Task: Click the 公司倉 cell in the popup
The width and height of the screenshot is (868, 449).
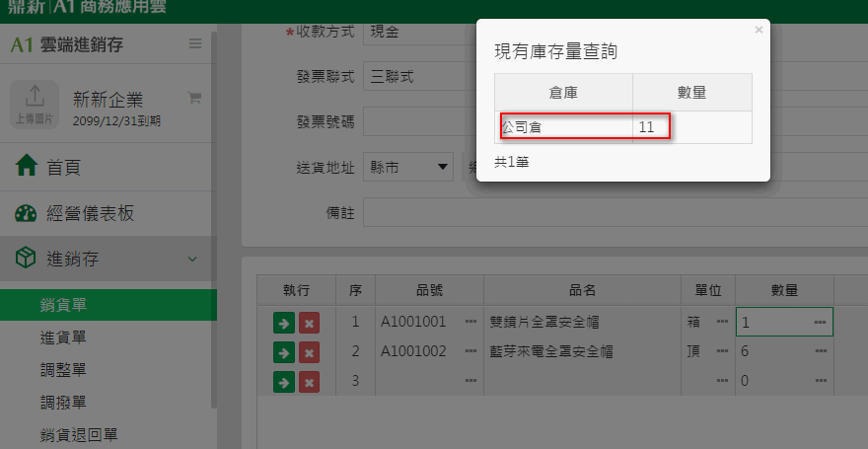Action: [564, 127]
